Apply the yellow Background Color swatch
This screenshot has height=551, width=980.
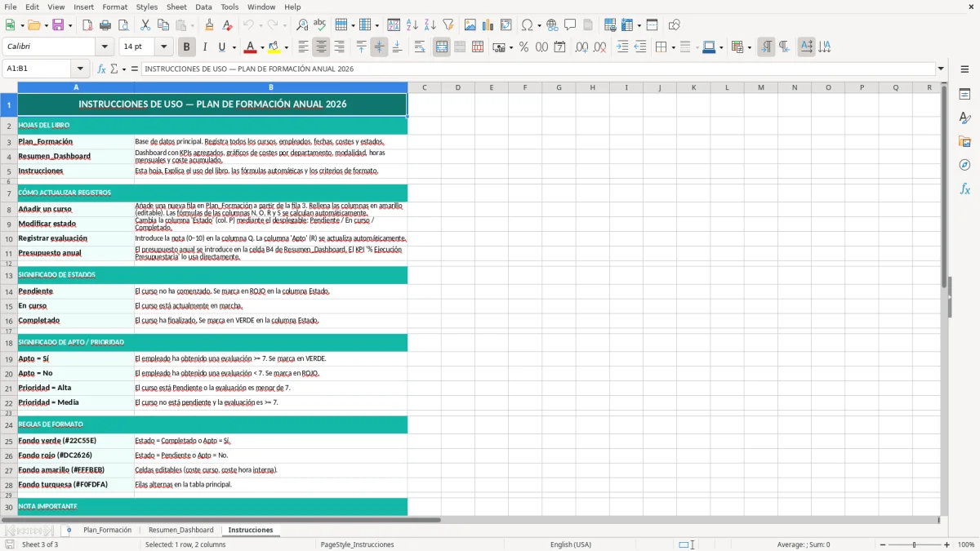point(274,47)
